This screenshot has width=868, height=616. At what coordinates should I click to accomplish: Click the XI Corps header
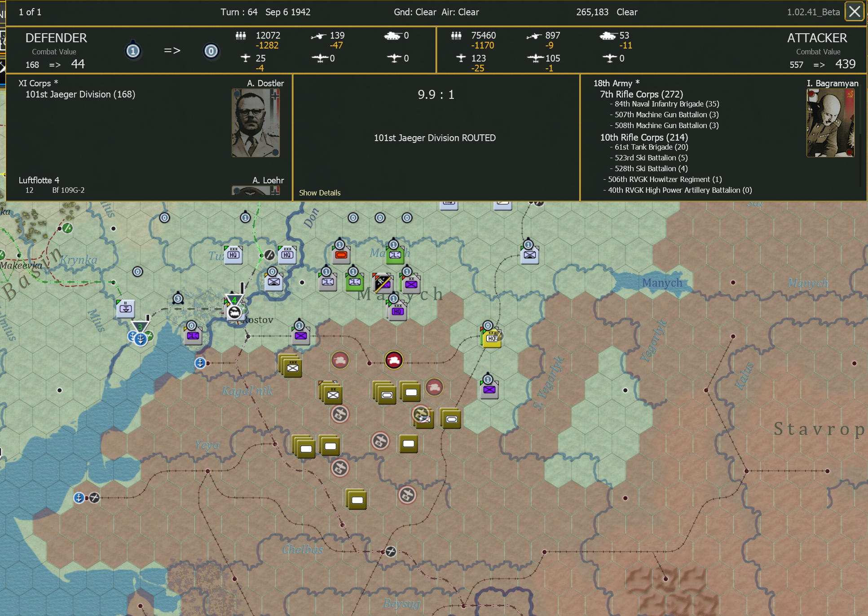tap(35, 83)
